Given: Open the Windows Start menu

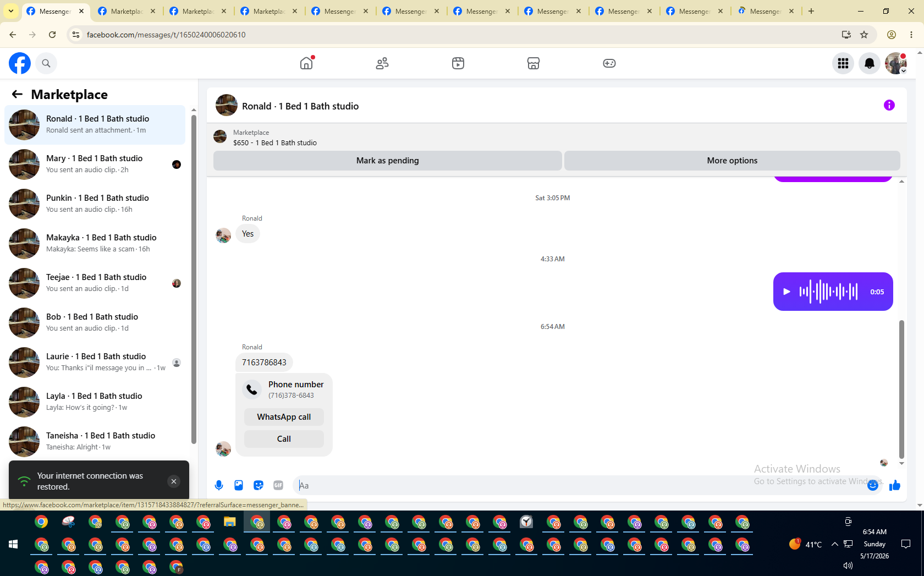Looking at the screenshot, I should coord(13,544).
